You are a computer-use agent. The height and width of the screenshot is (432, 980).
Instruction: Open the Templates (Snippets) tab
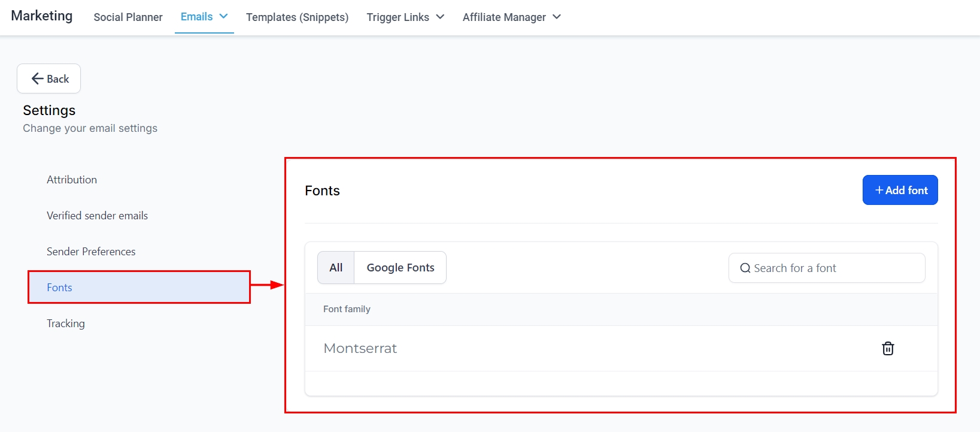point(297,17)
